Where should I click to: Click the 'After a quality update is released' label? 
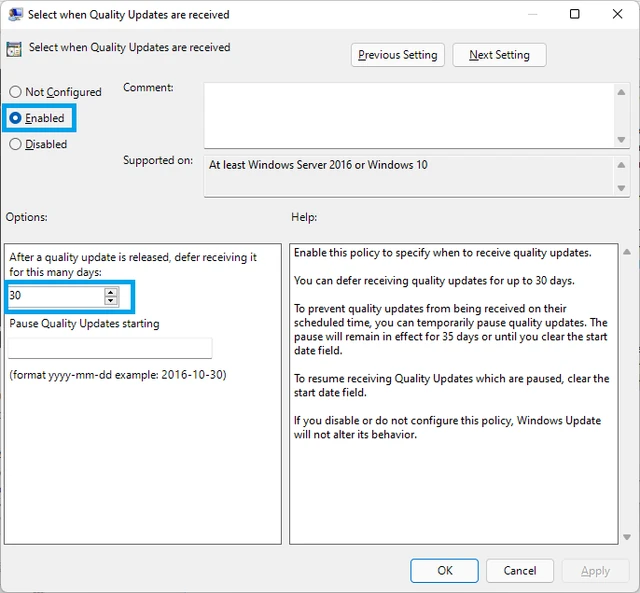click(x=133, y=264)
